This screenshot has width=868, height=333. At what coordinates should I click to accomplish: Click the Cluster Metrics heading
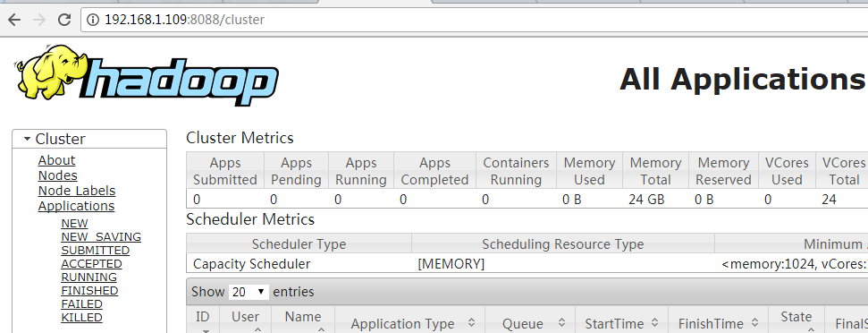pyautogui.click(x=240, y=138)
